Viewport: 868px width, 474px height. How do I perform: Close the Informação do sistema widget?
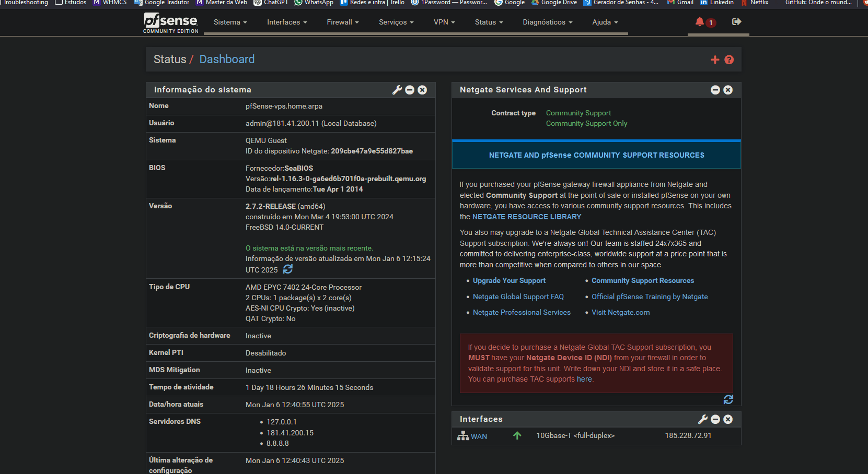click(x=422, y=90)
